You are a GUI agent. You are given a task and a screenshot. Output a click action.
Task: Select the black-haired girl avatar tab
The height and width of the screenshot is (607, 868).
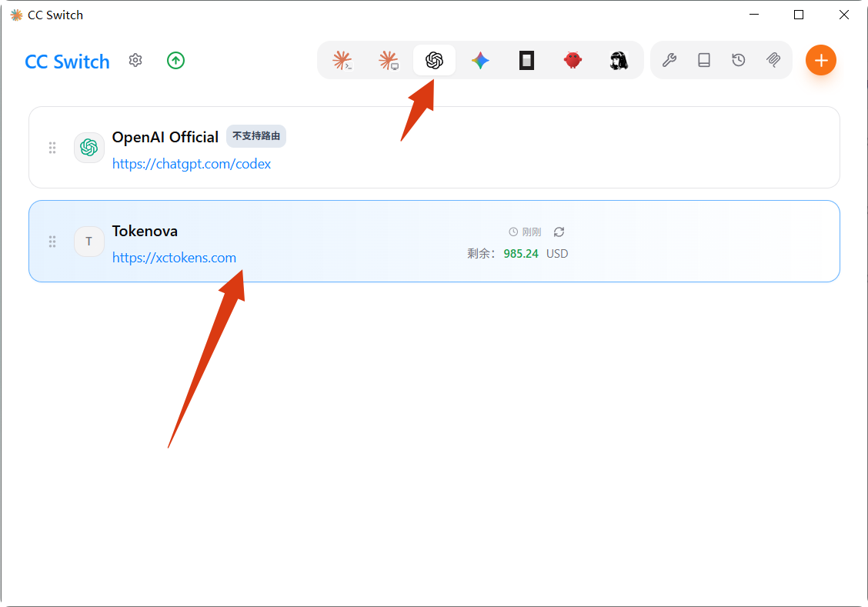(619, 60)
